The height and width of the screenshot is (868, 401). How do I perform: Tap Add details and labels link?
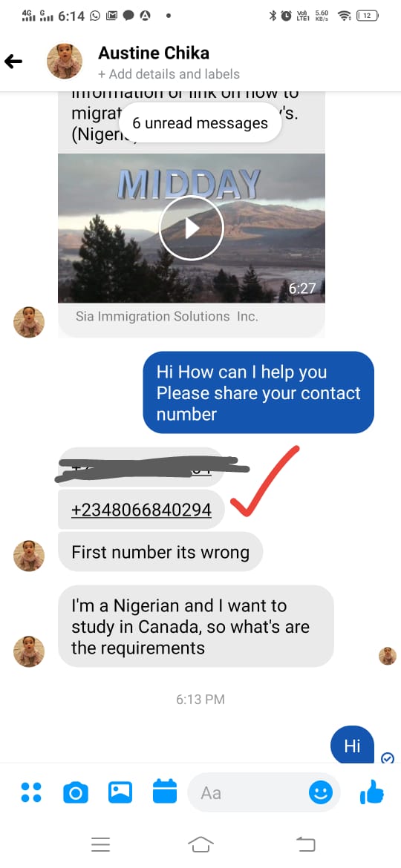pos(169,74)
